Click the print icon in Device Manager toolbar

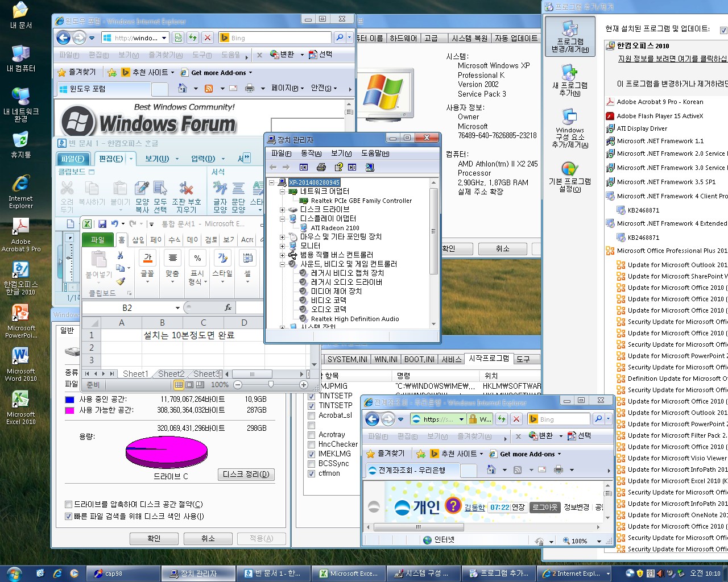321,167
